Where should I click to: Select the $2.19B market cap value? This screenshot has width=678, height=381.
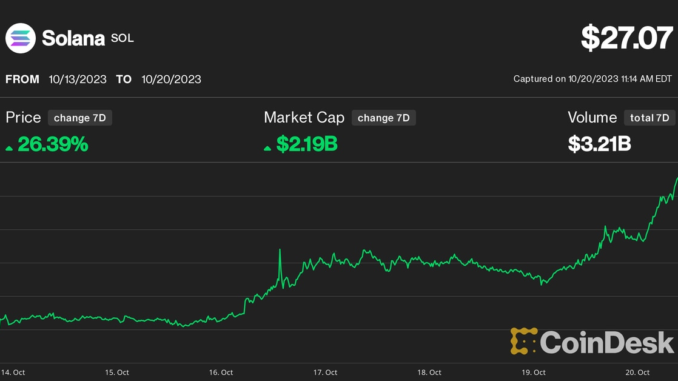point(307,144)
